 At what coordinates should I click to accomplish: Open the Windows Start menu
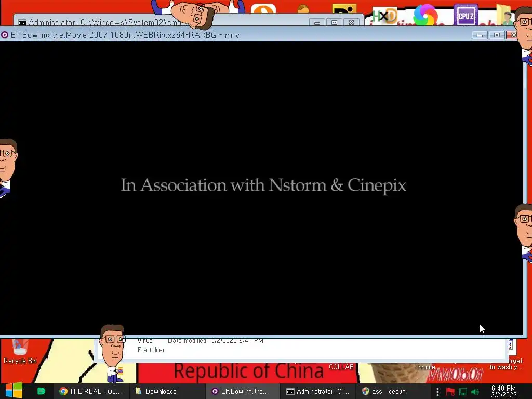click(14, 391)
